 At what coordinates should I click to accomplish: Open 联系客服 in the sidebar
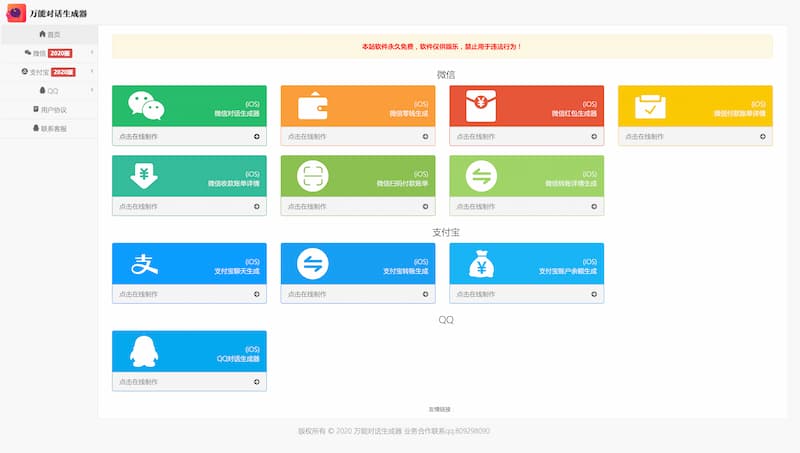coord(49,129)
